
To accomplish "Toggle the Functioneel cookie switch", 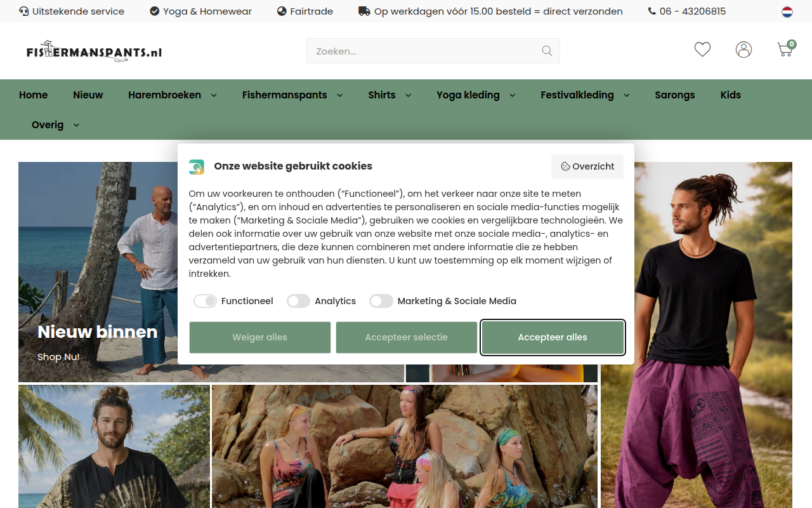I will (x=206, y=301).
